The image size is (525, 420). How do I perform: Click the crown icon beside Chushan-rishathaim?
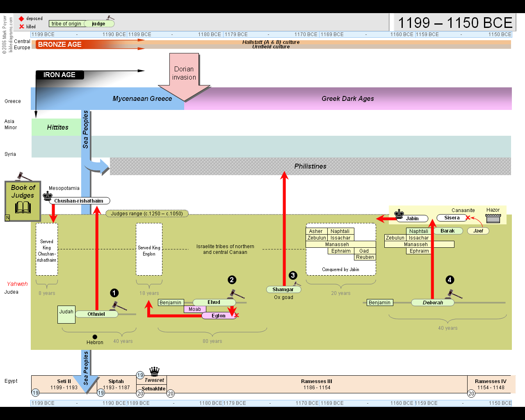pos(47,196)
